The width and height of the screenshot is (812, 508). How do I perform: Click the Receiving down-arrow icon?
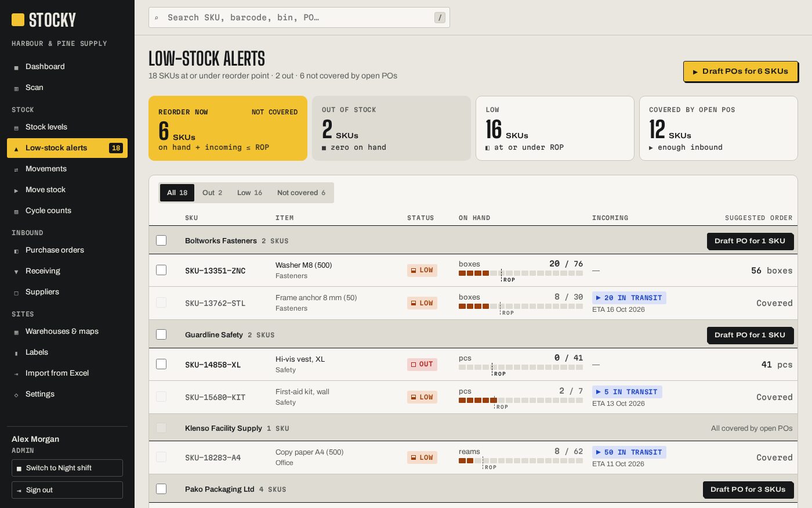click(16, 272)
